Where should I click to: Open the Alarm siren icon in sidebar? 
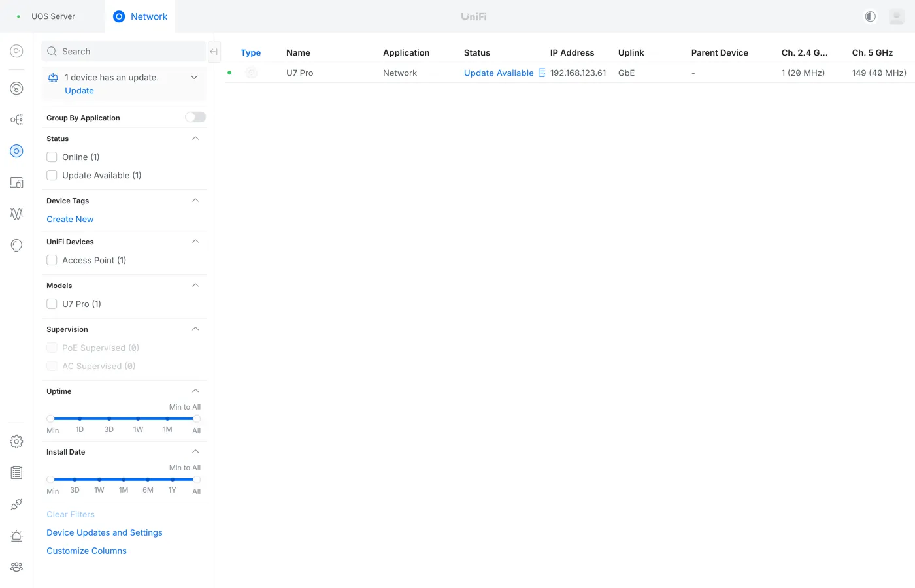coord(16,536)
